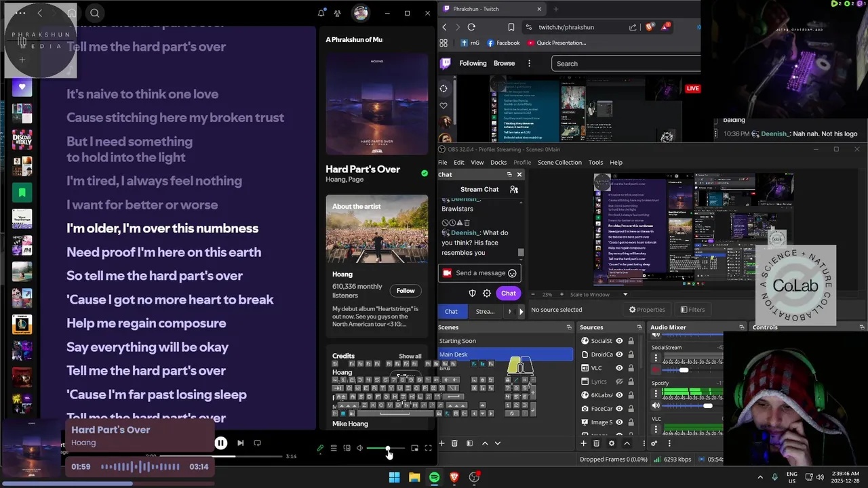Open the OBS File menu
This screenshot has width=868, height=488.
[x=442, y=163]
